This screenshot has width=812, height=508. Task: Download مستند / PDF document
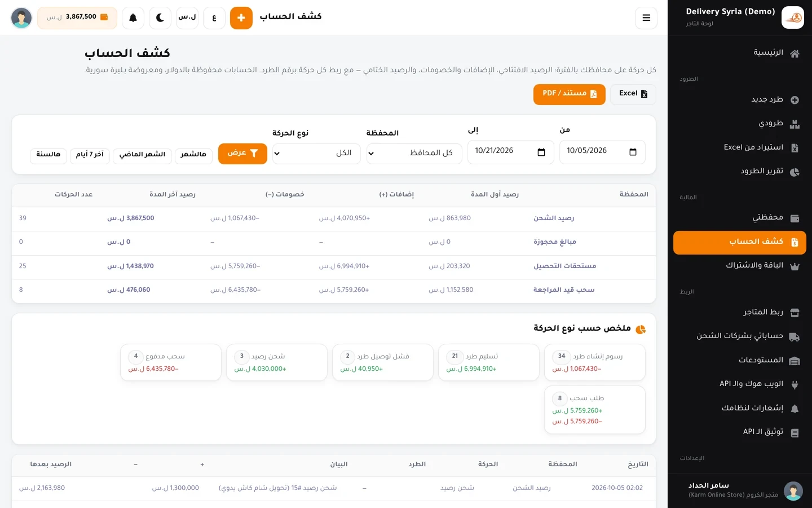pyautogui.click(x=570, y=94)
